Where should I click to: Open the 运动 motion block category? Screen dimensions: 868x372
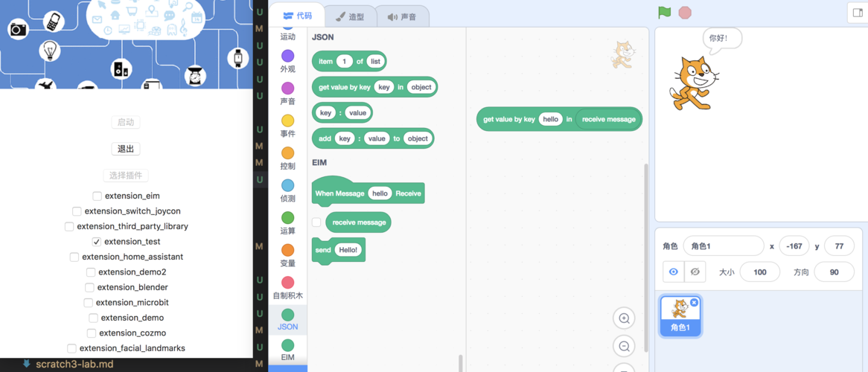(288, 33)
